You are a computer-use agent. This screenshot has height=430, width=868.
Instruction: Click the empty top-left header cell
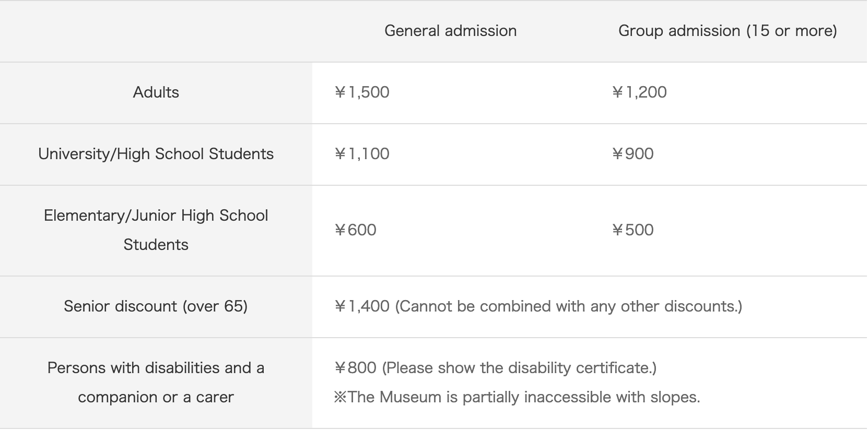(x=156, y=31)
